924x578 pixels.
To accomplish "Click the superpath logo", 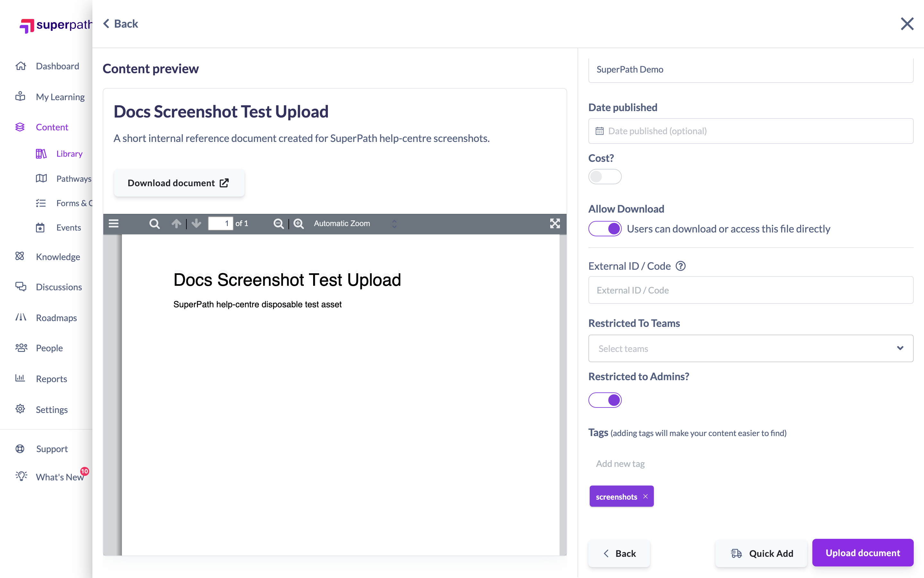I will click(56, 25).
